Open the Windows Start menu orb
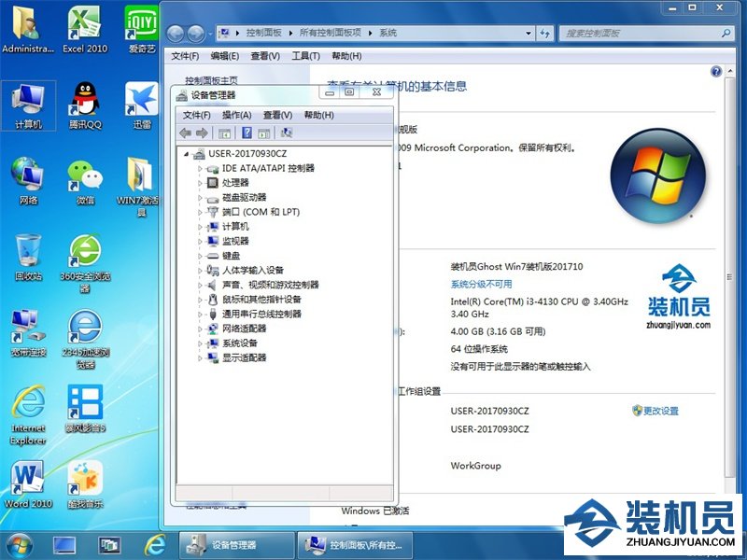The image size is (747, 560). tap(19, 544)
